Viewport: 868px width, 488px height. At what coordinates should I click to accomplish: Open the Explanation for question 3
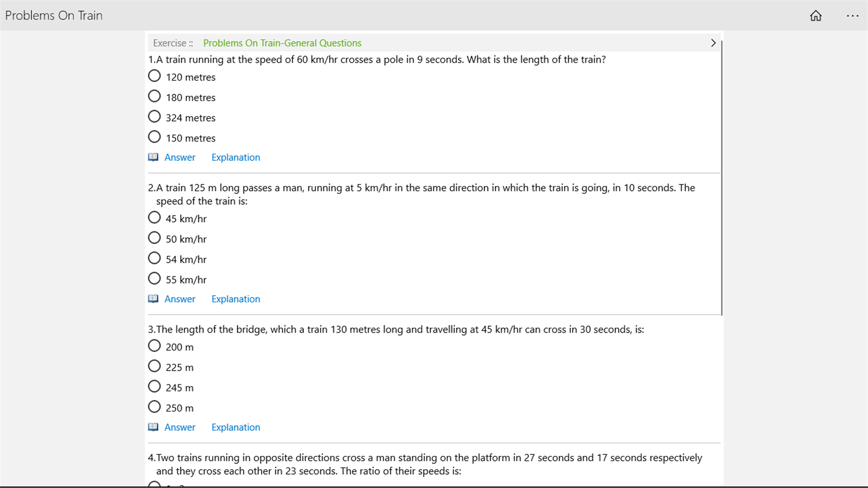(x=236, y=427)
